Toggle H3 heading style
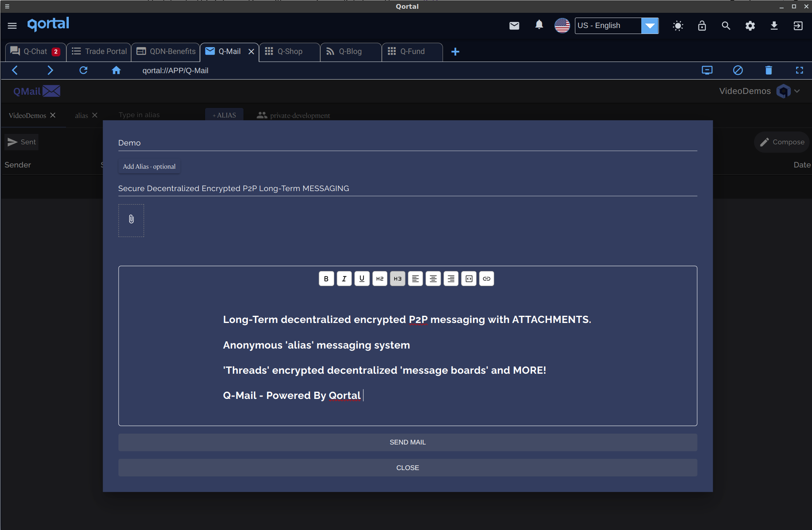This screenshot has width=812, height=530. click(x=397, y=279)
